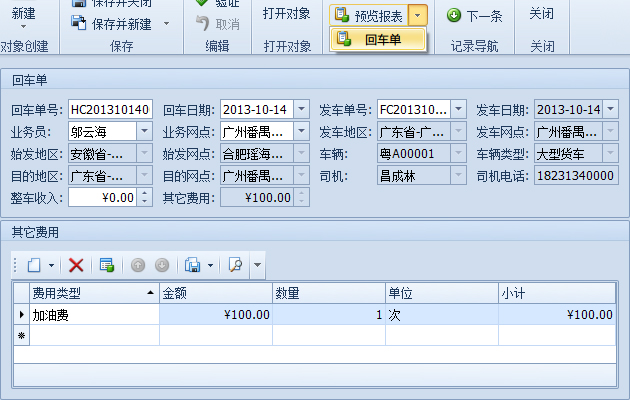Screen dimensions: 630x400
Task: Select the 加油费 cell in the grid
Action: 90,314
